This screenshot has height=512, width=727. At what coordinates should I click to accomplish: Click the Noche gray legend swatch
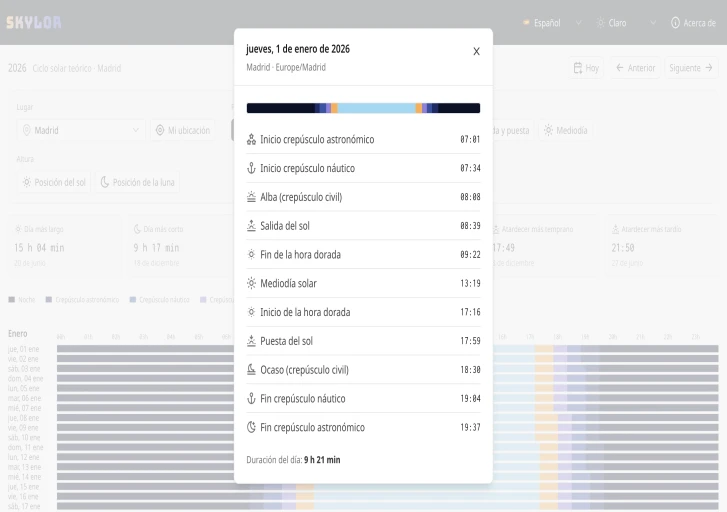[x=12, y=300]
